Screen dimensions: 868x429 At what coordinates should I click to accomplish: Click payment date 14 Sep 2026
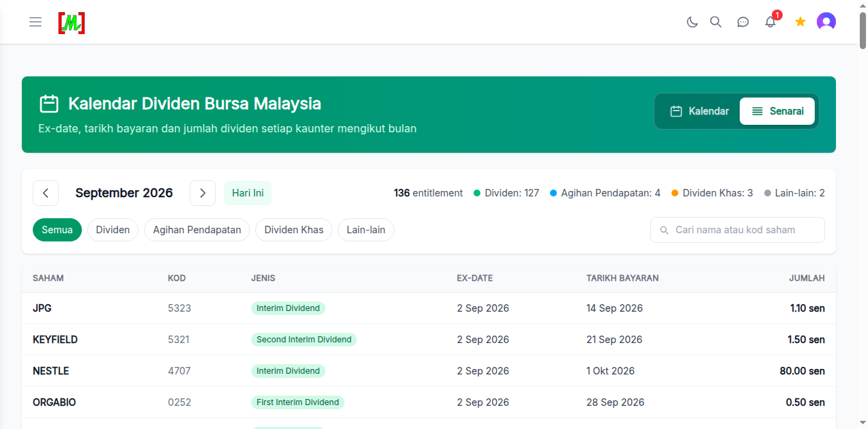[x=615, y=308]
